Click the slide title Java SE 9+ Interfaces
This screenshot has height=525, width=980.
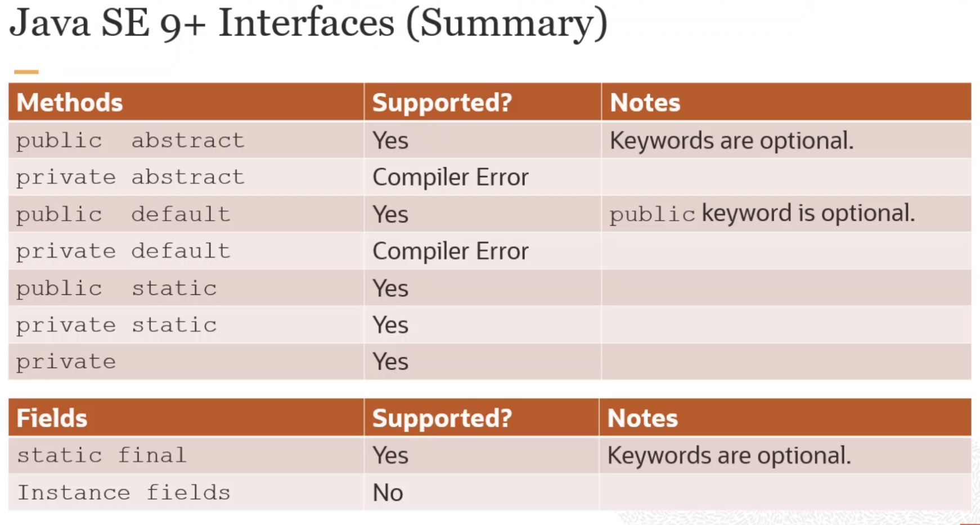tap(308, 24)
